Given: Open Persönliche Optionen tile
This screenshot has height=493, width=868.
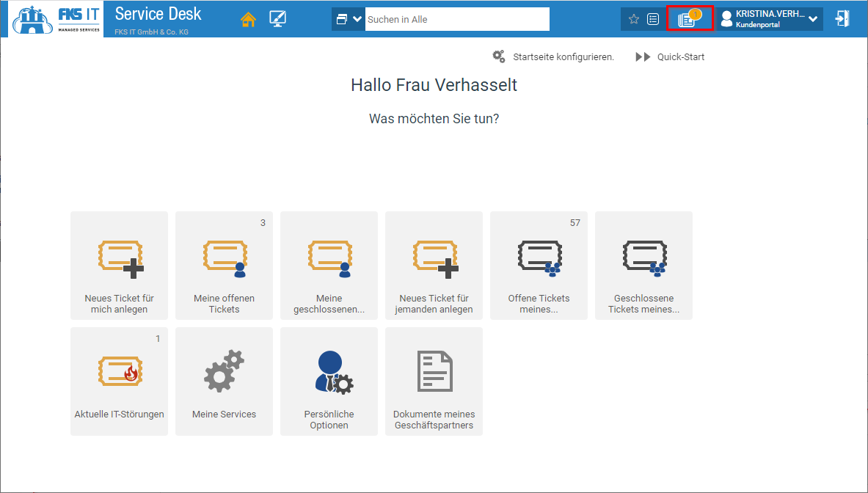Looking at the screenshot, I should coord(329,381).
